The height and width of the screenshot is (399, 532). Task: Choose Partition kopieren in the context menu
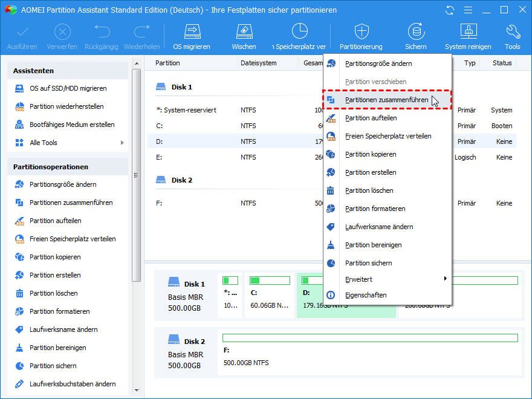pyautogui.click(x=387, y=154)
